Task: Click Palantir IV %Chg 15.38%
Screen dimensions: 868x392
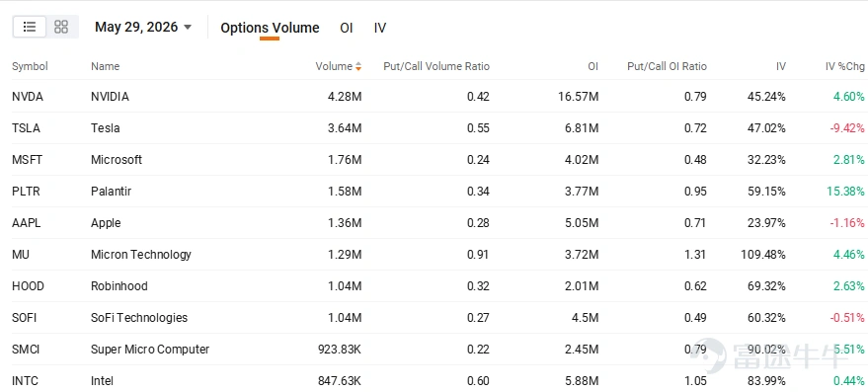Action: (846, 192)
